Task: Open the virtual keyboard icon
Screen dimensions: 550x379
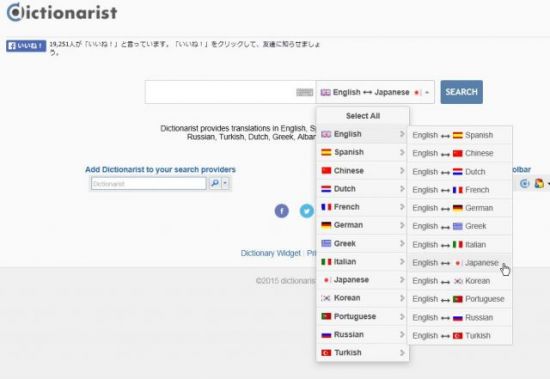Action: click(x=304, y=92)
